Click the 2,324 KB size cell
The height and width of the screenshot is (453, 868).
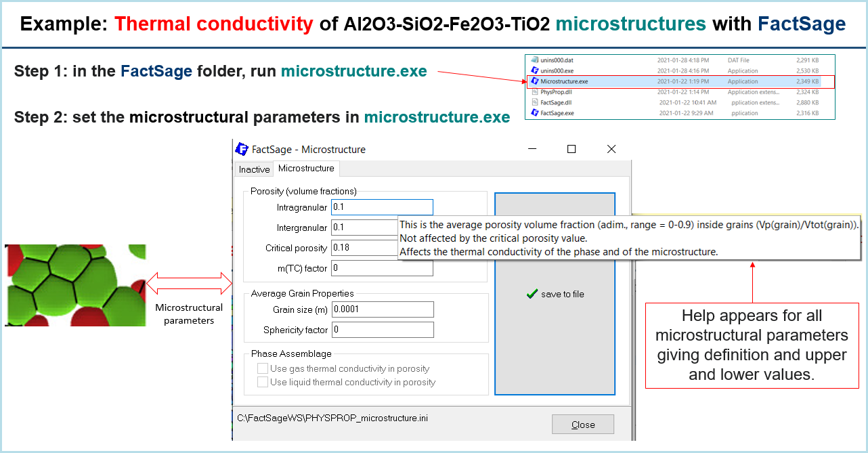[x=808, y=91]
